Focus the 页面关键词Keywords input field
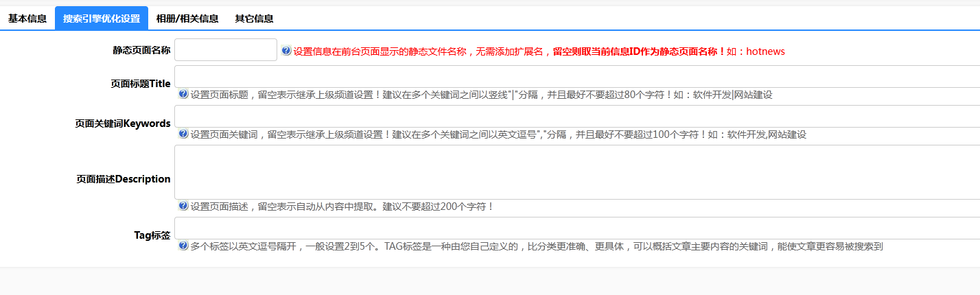Screen dimensions: 980x295 577,116
